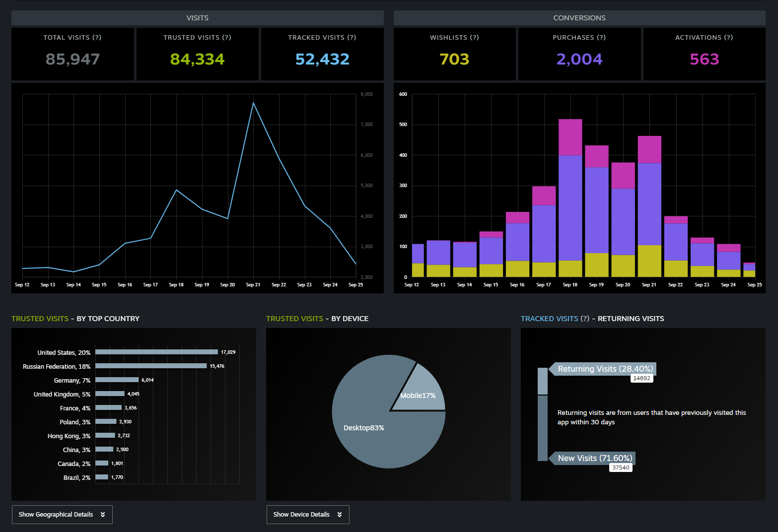Click the Sep 21 peak on visits line

[253, 103]
